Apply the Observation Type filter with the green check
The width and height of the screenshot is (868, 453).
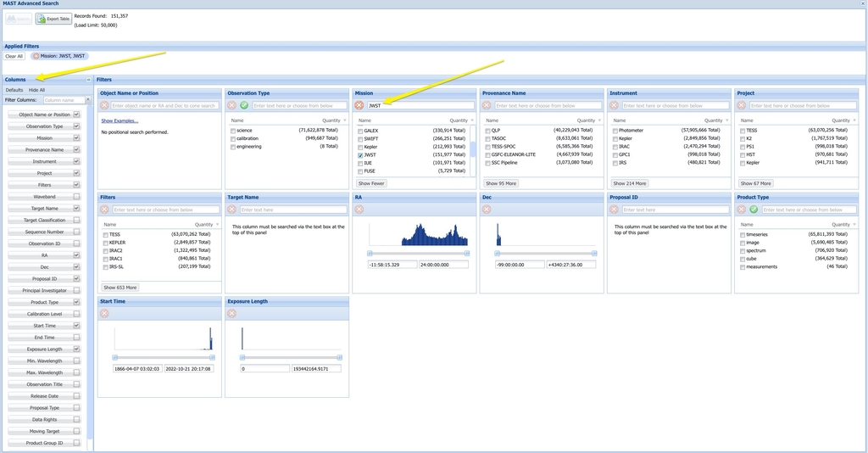(x=244, y=105)
